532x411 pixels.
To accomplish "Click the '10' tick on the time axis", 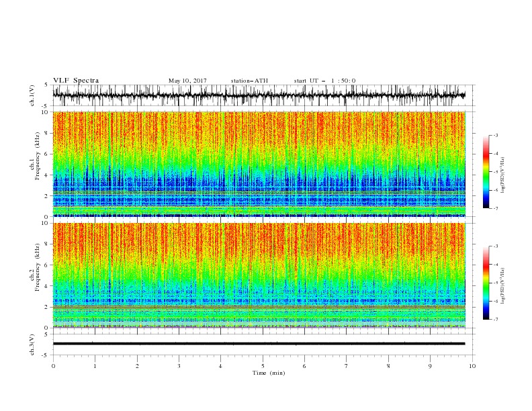I will (x=472, y=366).
